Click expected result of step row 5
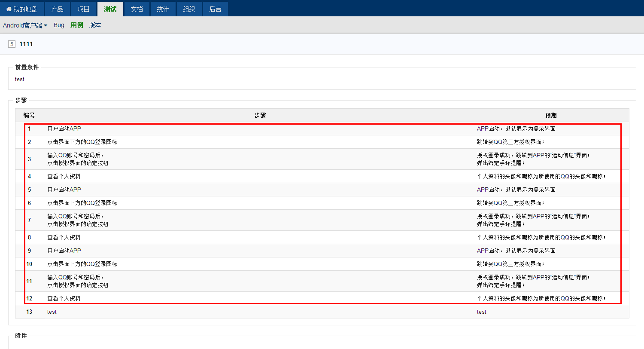This screenshot has height=349, width=644. (516, 190)
